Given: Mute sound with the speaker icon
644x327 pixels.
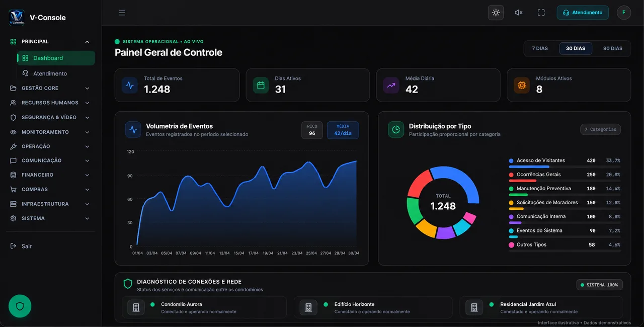Looking at the screenshot, I should tap(519, 13).
